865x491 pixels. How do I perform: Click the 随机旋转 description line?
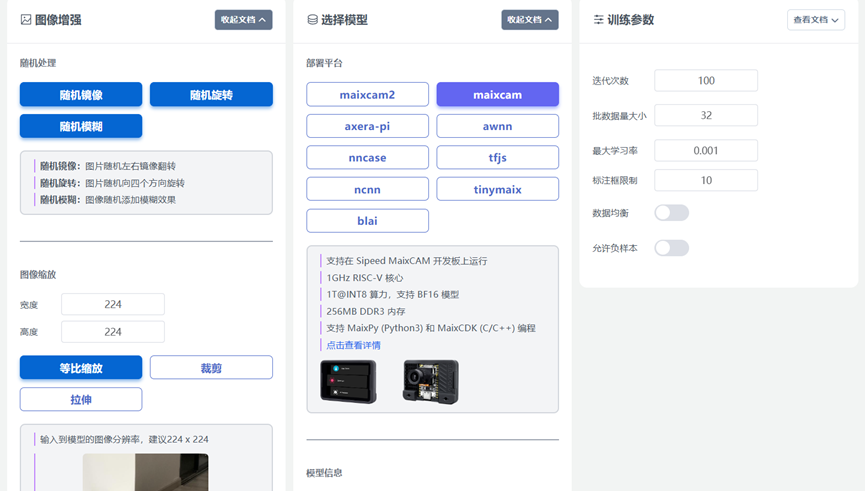[112, 183]
